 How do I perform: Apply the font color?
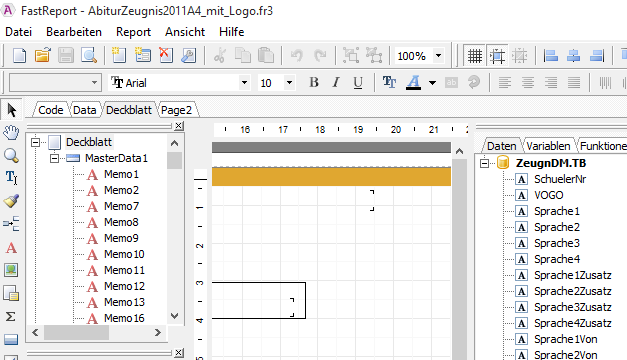413,82
